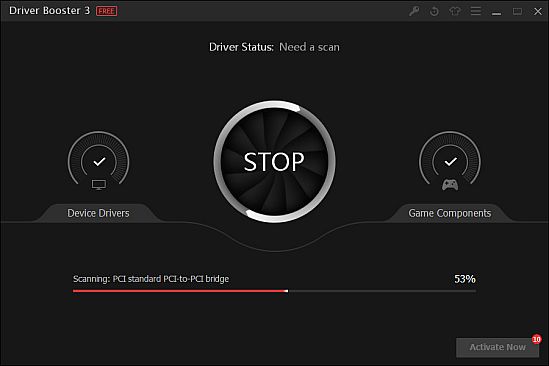549x366 pixels.
Task: Click the Scanning: PCI standard PCI-to-PCI bridge text
Action: point(151,279)
